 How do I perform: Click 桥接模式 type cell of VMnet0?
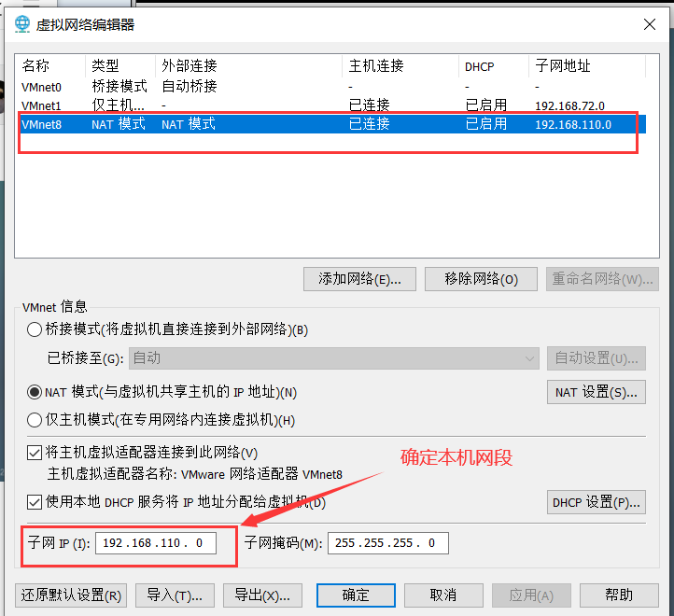119,87
